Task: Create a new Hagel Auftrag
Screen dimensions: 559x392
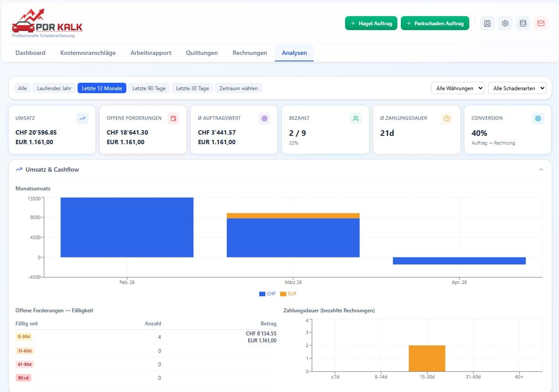Action: pos(371,23)
